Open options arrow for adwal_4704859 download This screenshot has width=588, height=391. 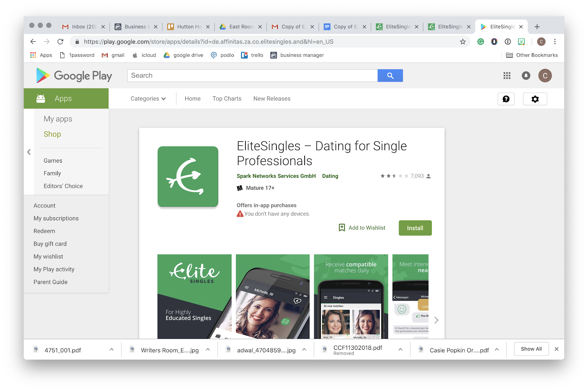coord(304,349)
